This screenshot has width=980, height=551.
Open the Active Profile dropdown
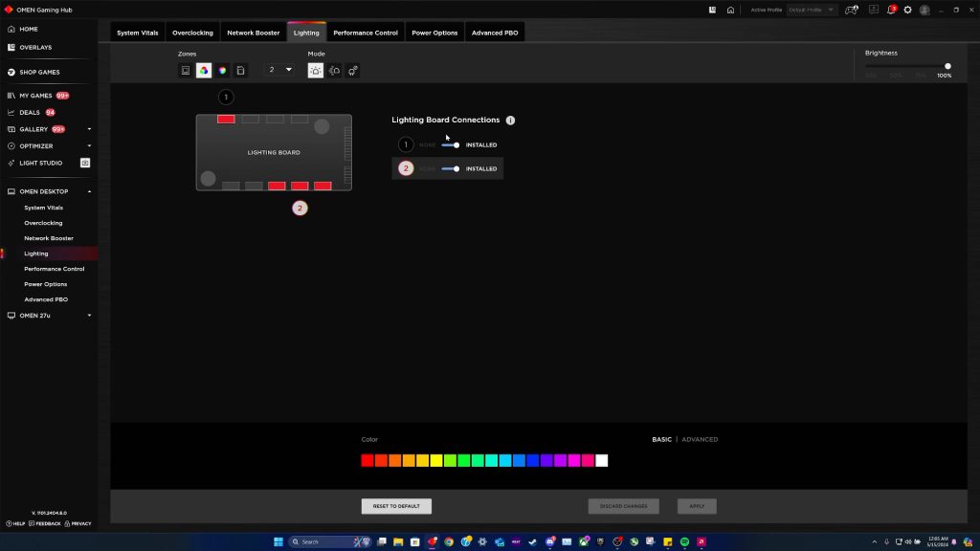click(x=812, y=10)
